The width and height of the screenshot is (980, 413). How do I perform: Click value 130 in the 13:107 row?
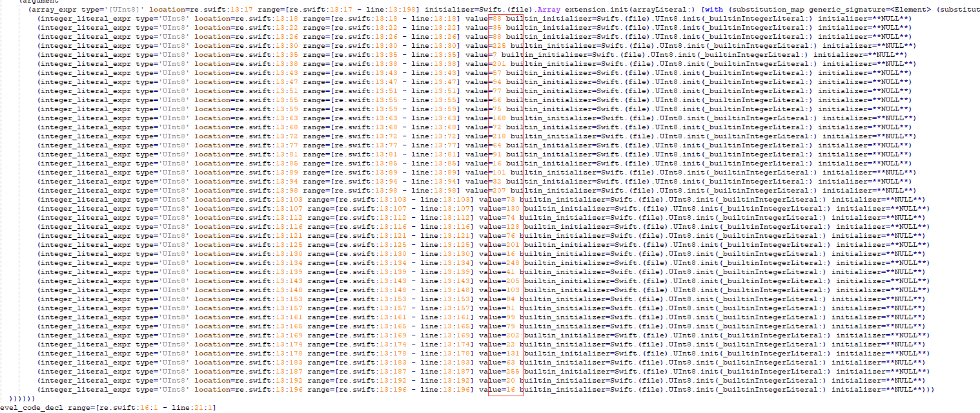(513, 209)
